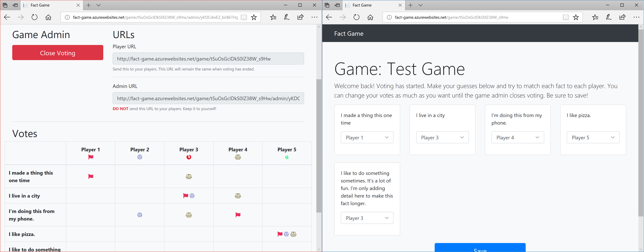Click the Chrome icon under Player 2 header

click(140, 157)
